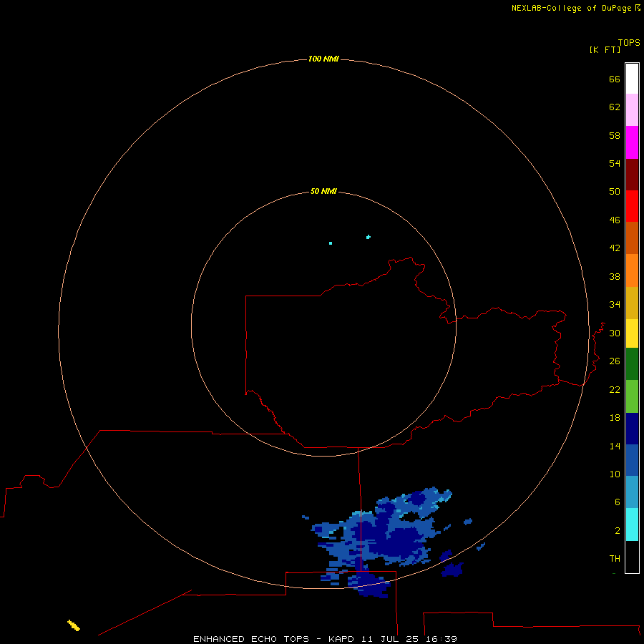Click the "54" legend value
Screen dimensions: 644x644
coord(615,163)
